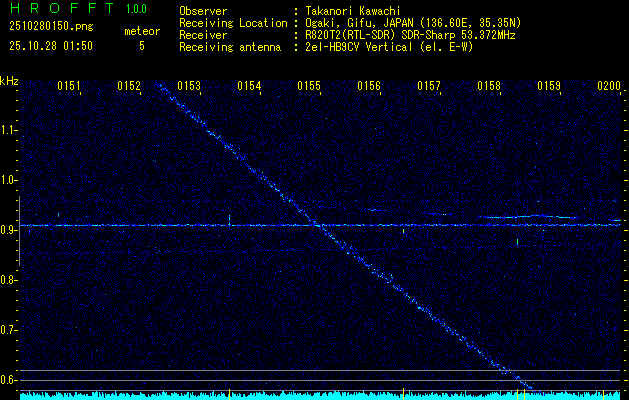Click the HROFFT title text
629x400 pixels.
[x=62, y=8]
